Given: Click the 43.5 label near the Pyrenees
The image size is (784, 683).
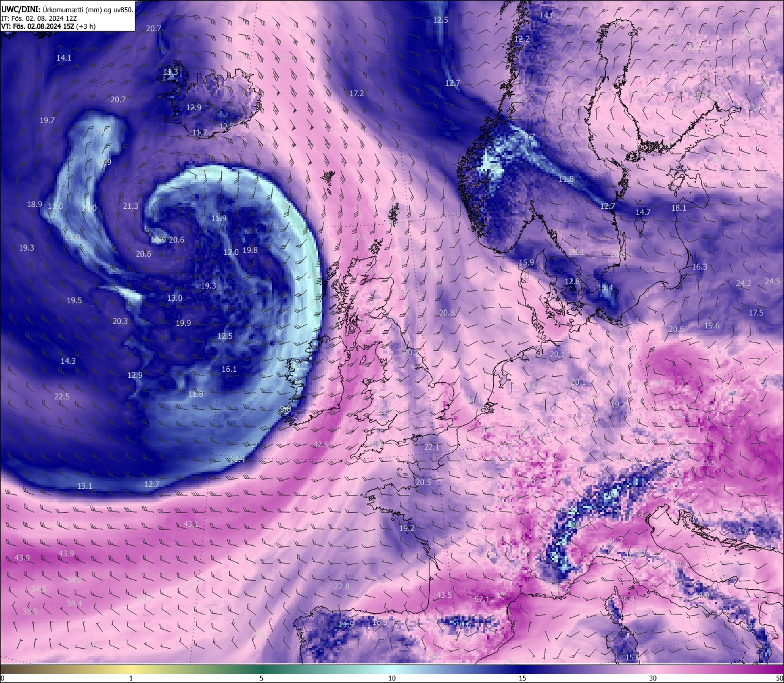Looking at the screenshot, I should click(444, 595).
